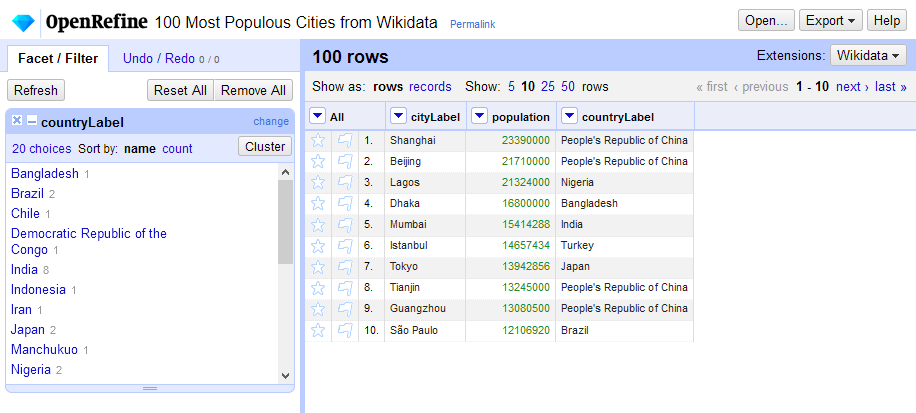Show 10 rows per page
The height and width of the screenshot is (413, 916).
528,87
